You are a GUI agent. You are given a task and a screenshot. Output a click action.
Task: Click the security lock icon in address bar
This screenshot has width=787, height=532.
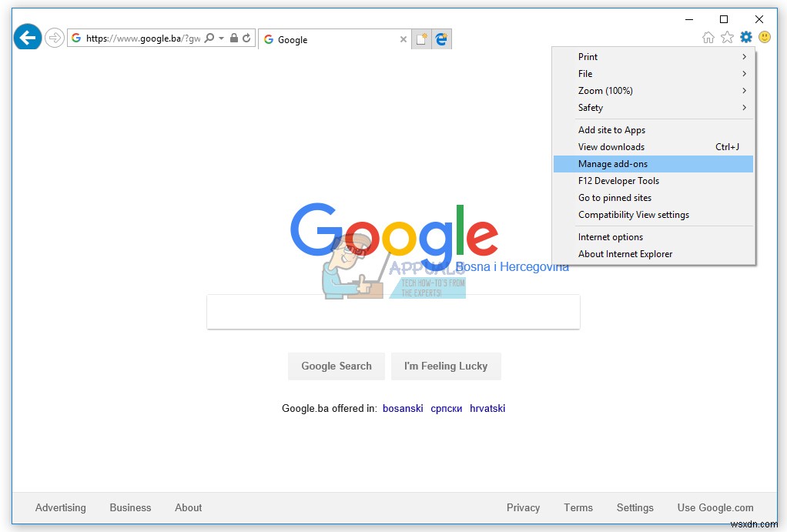point(233,37)
